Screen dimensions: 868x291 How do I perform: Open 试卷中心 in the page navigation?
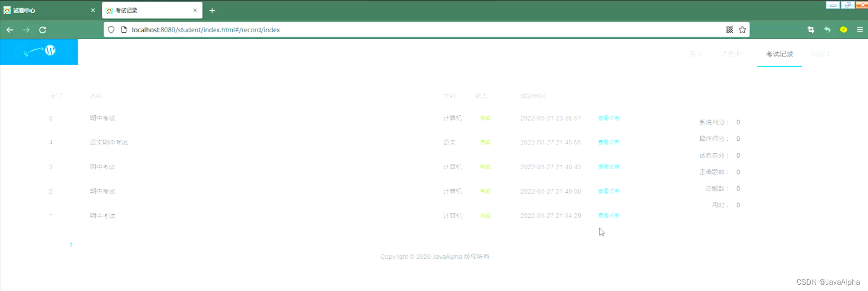tap(734, 54)
